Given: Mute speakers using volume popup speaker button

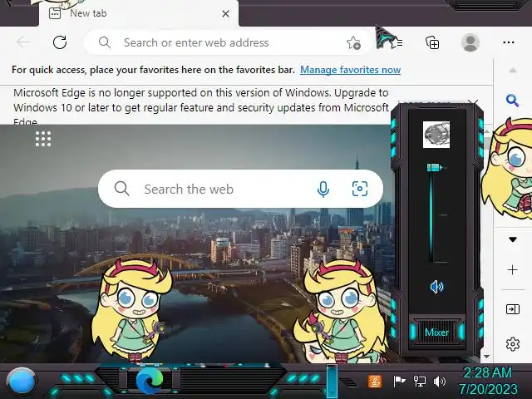Looking at the screenshot, I should [436, 287].
